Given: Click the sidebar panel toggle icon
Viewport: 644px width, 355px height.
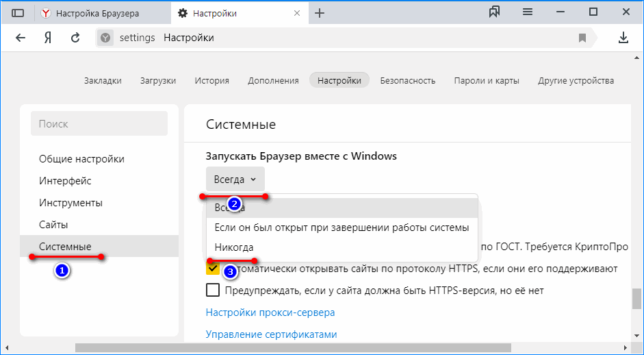Looking at the screenshot, I should (18, 13).
